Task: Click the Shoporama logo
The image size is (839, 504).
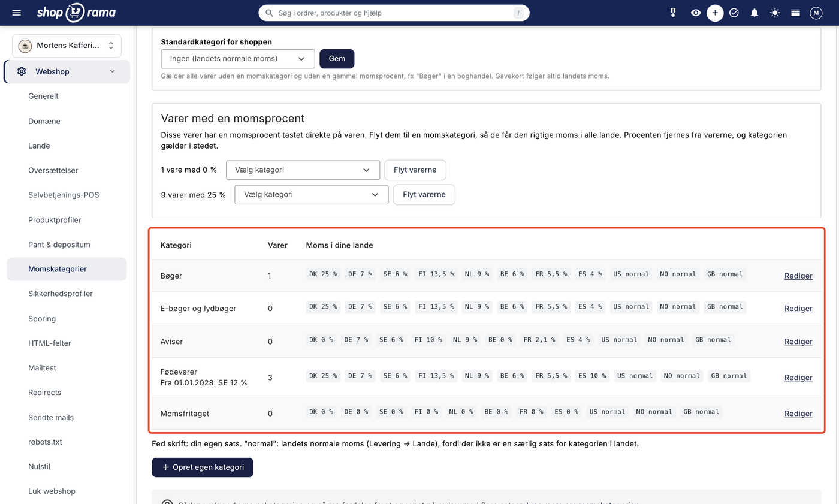Action: pyautogui.click(x=76, y=13)
